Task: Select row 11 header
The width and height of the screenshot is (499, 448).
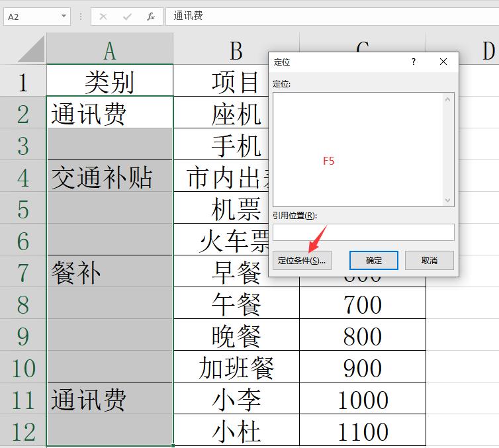Action: [x=23, y=398]
